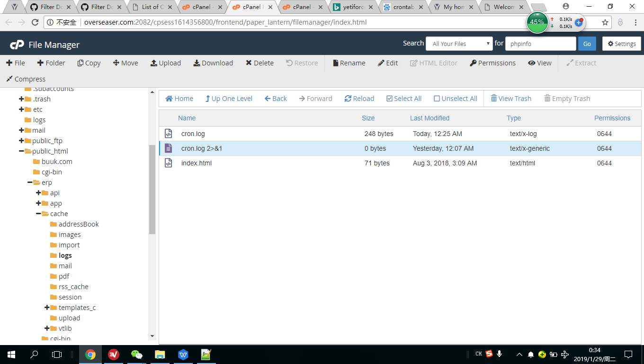The width and height of the screenshot is (644, 364).
Task: Sort by Permissions column
Action: pyautogui.click(x=612, y=118)
